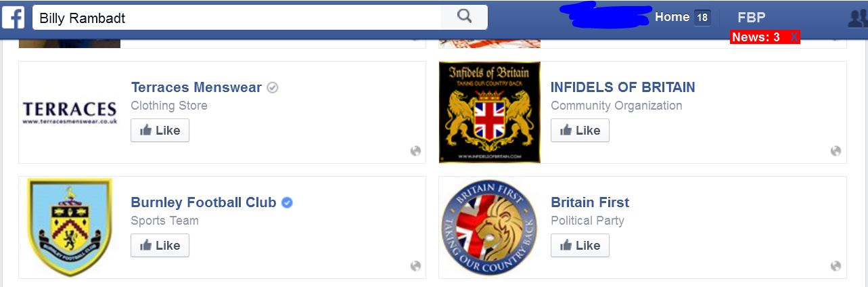Open the friend requests icon
The height and width of the screenshot is (287, 868).
[858, 18]
